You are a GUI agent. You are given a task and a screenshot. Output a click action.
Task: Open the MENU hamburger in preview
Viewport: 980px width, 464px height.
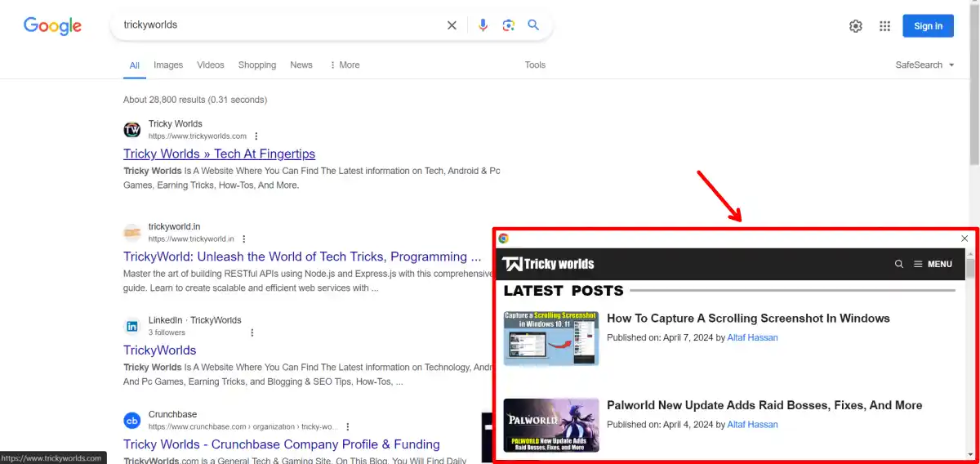point(933,264)
